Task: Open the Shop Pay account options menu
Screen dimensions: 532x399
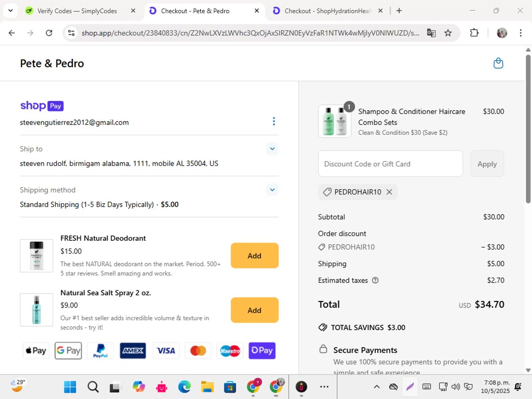Action: [274, 121]
